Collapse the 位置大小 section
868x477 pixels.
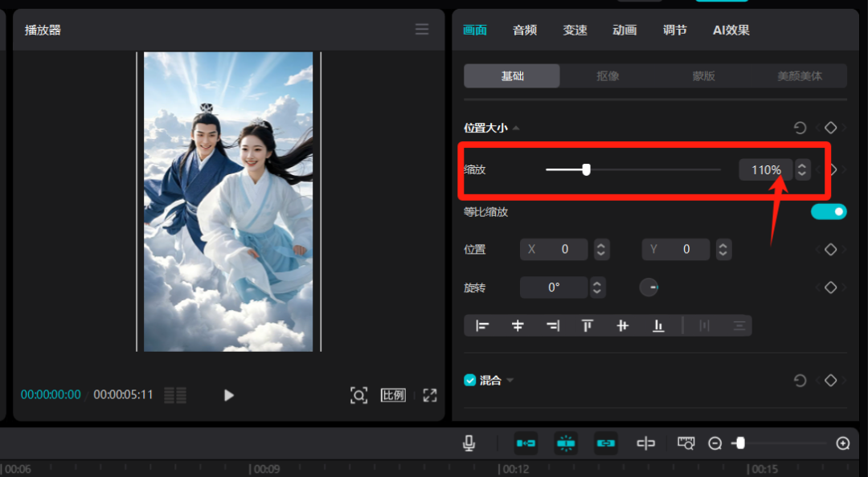(516, 127)
